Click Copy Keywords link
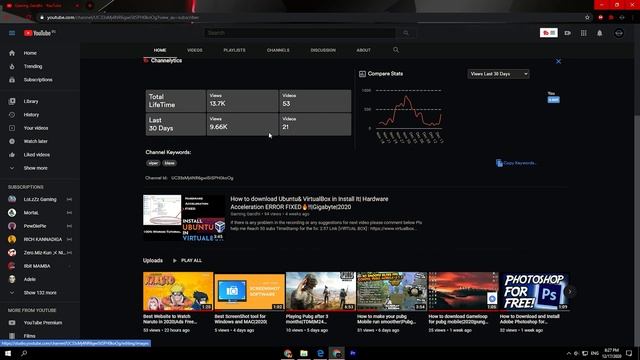640x360 pixels. (516, 163)
